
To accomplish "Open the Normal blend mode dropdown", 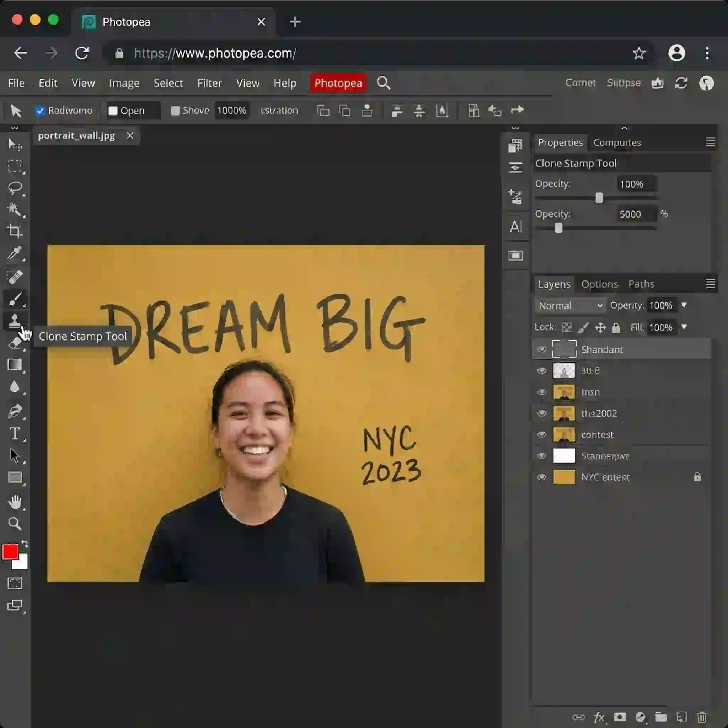I will pyautogui.click(x=570, y=306).
